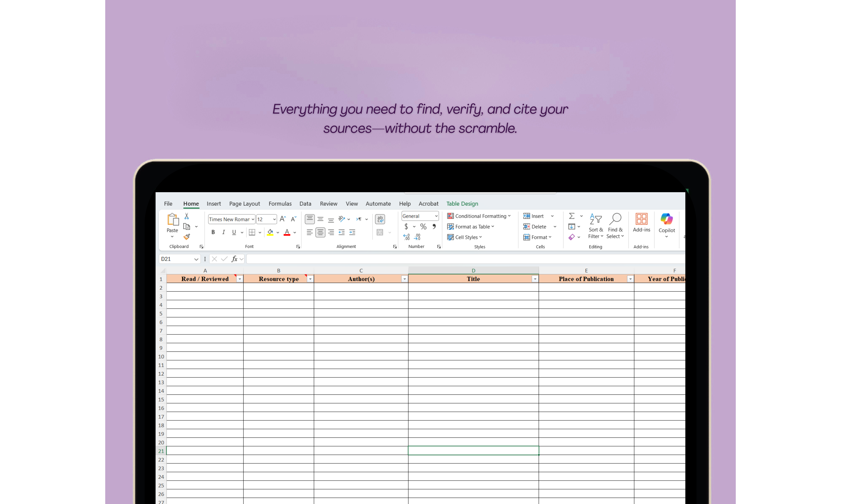The height and width of the screenshot is (504, 841).
Task: Switch to the Table Design tab
Action: (462, 203)
